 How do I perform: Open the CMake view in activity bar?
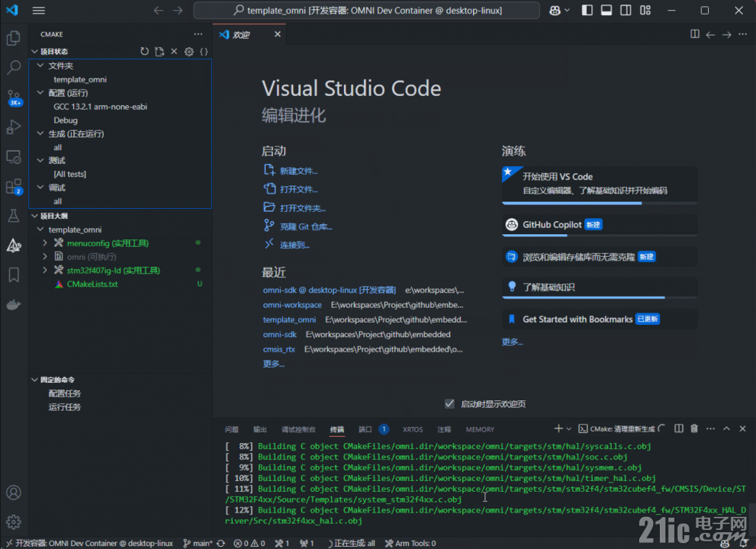(14, 246)
